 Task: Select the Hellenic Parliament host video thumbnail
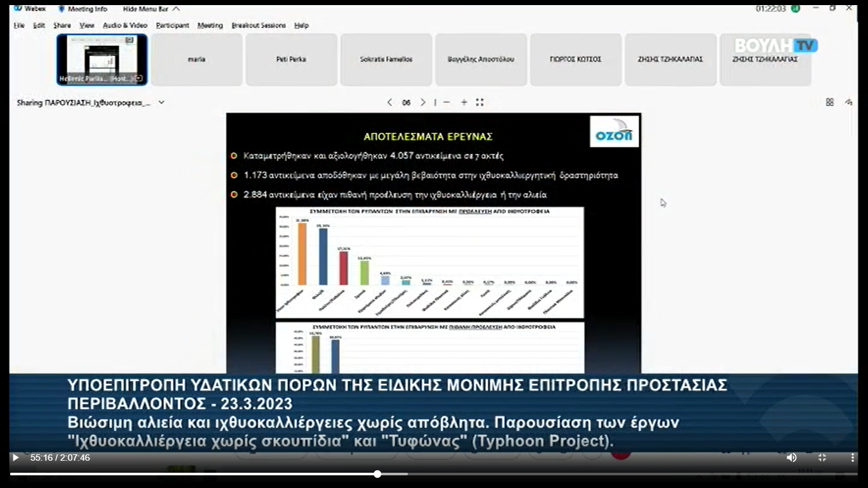click(x=102, y=60)
